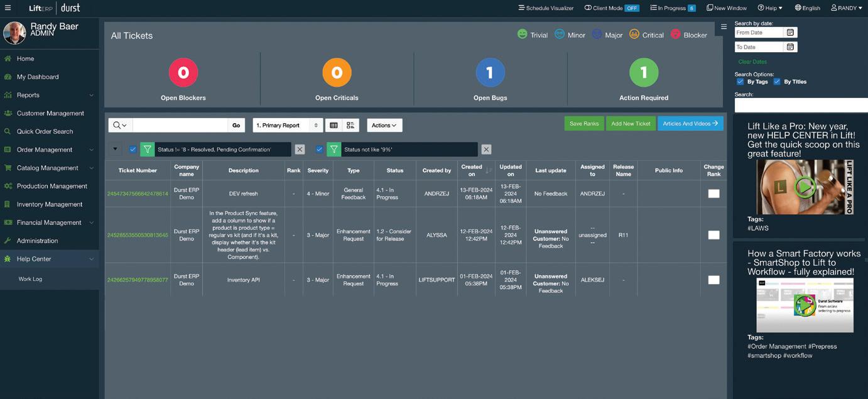Tick Change Rank box for DEV refresh row
The height and width of the screenshot is (399, 868).
(713, 194)
